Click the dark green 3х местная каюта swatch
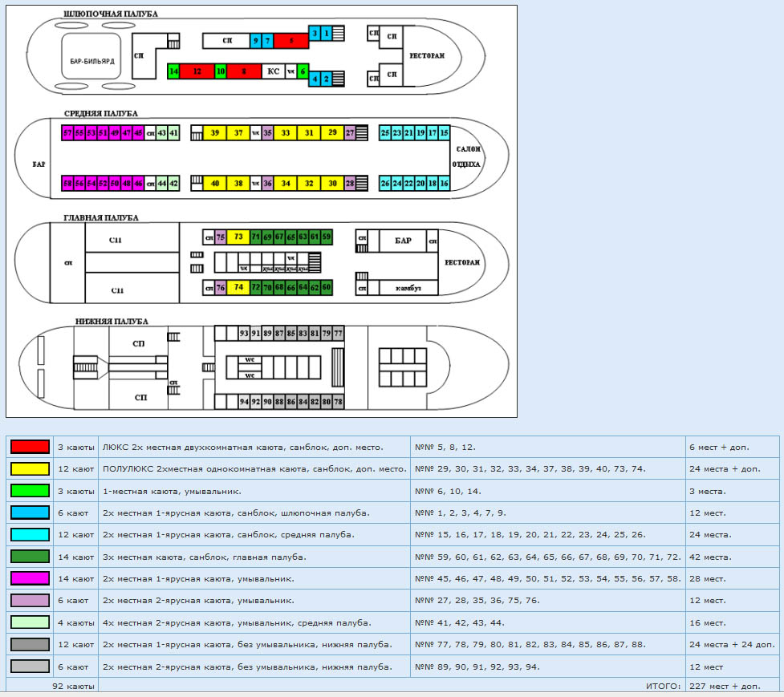This screenshot has height=697, width=784. 30,557
